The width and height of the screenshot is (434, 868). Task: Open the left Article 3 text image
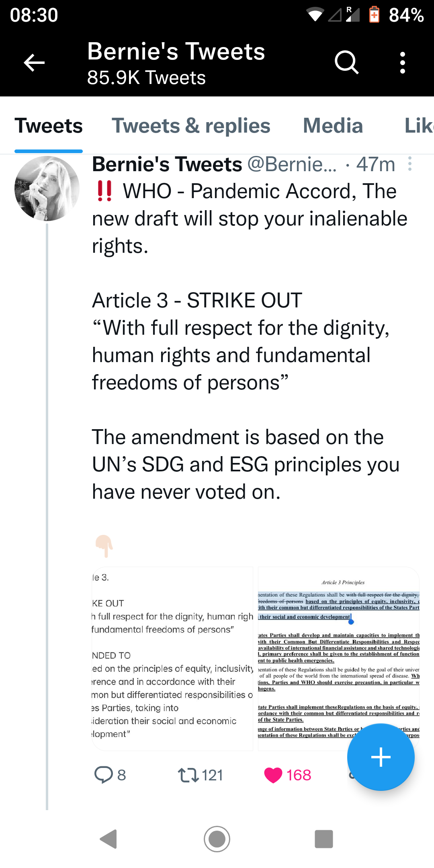click(x=172, y=658)
